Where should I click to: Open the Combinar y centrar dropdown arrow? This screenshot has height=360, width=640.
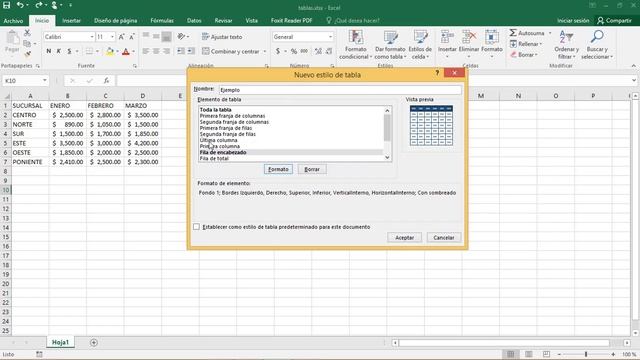(265, 51)
